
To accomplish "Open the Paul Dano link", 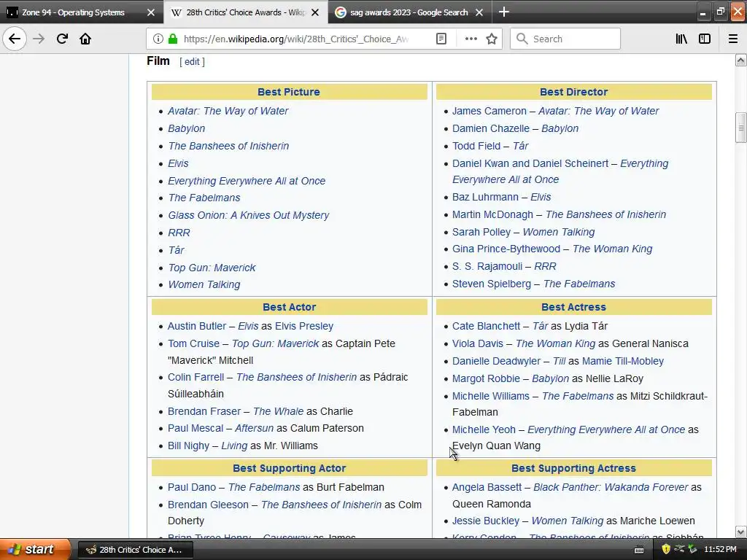I will pyautogui.click(x=192, y=487).
